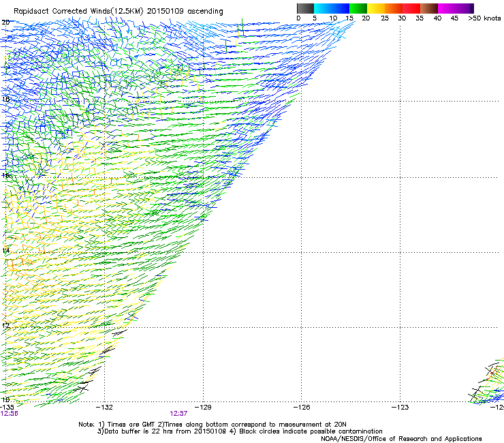Image resolution: width=504 pixels, height=443 pixels.
Task: Click the title 'Rapidscat Corrected Winds(12.5KM)'
Action: (78, 12)
